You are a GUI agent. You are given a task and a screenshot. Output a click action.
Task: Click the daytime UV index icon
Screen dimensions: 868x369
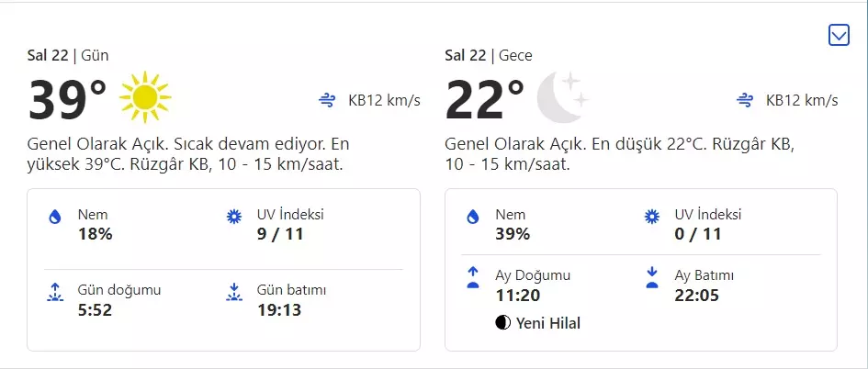(x=234, y=217)
